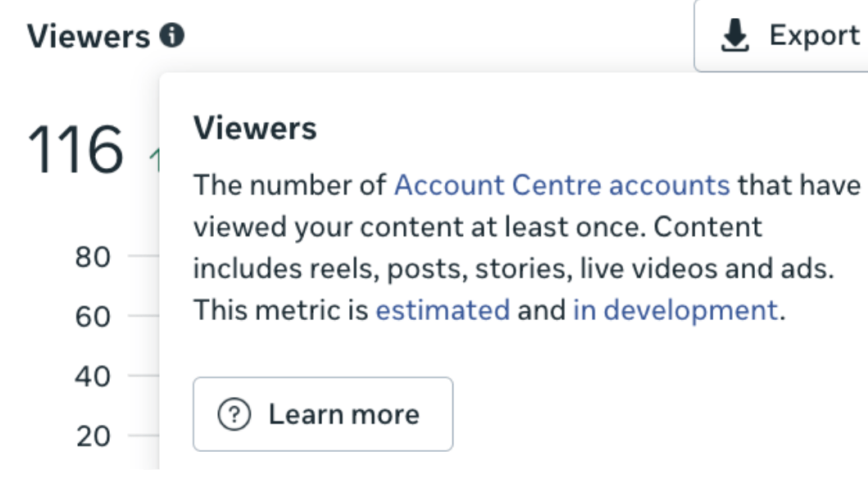Viewport: 868px width, 488px height.
Task: Click the words "The number of" in tooltip
Action: coord(289,185)
